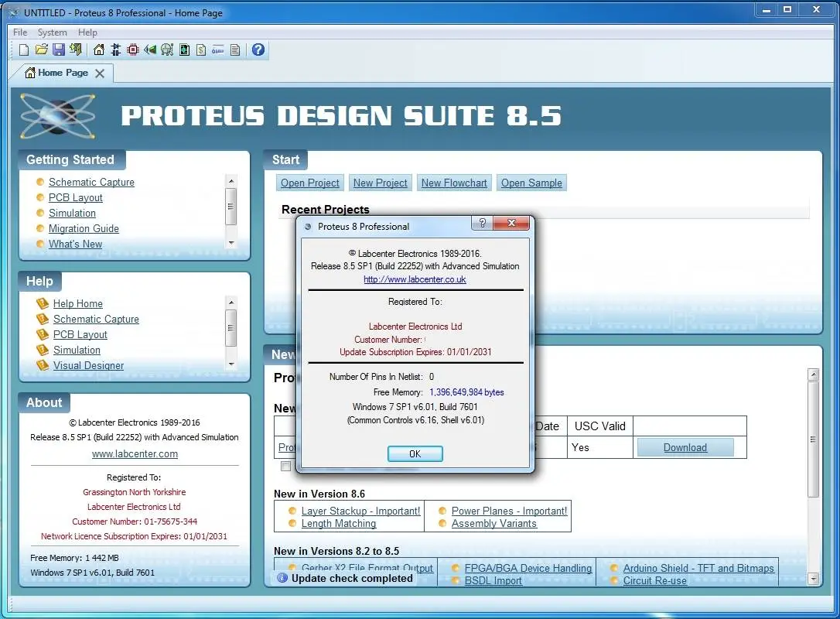Close the Home Page tab
Viewport: 840px width, 619px height.
[100, 74]
